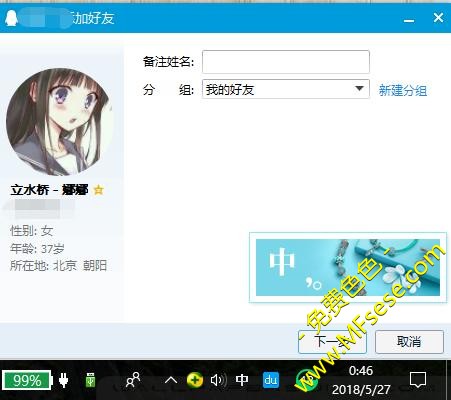Click the green plus security tray icon
Screen dimensions: 451x400
pyautogui.click(x=195, y=380)
